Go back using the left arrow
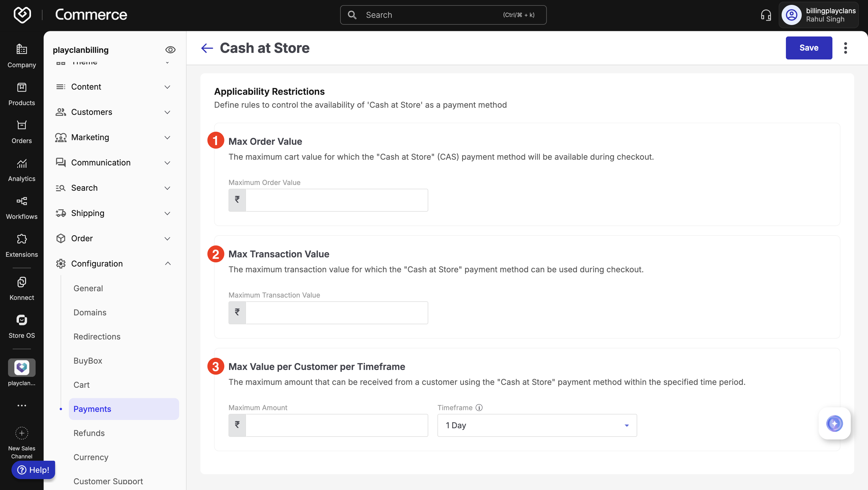The height and width of the screenshot is (490, 868). (207, 48)
